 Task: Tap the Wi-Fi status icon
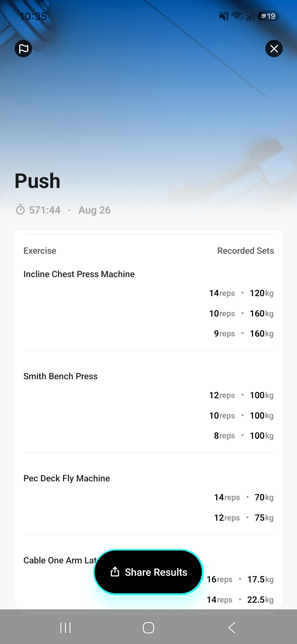point(237,16)
